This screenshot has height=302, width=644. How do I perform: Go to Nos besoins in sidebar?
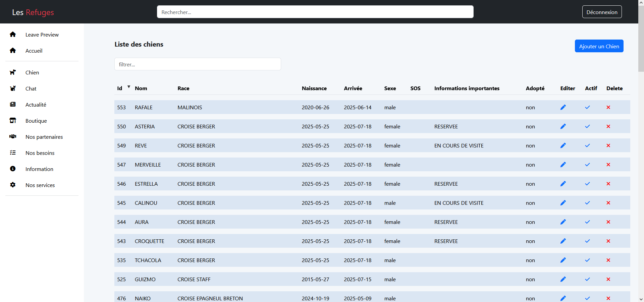click(x=40, y=153)
